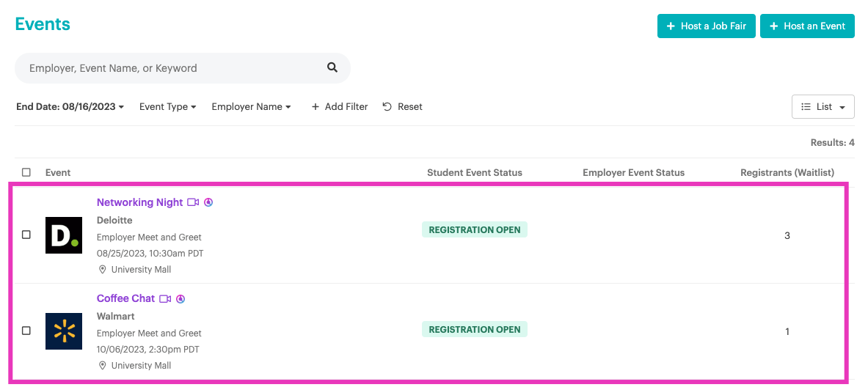Focus the employer or event search field

click(172, 68)
